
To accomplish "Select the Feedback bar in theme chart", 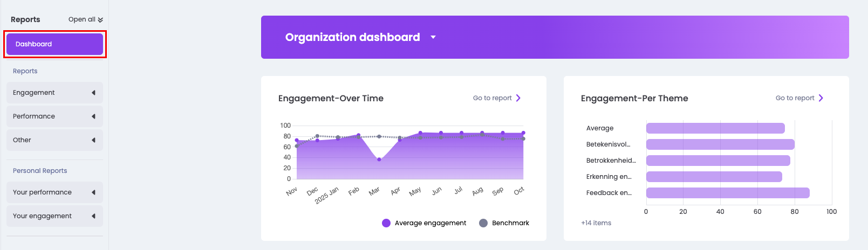I will (x=727, y=193).
